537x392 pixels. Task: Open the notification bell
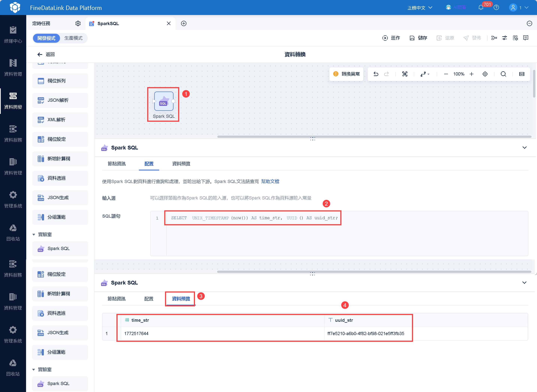point(481,8)
